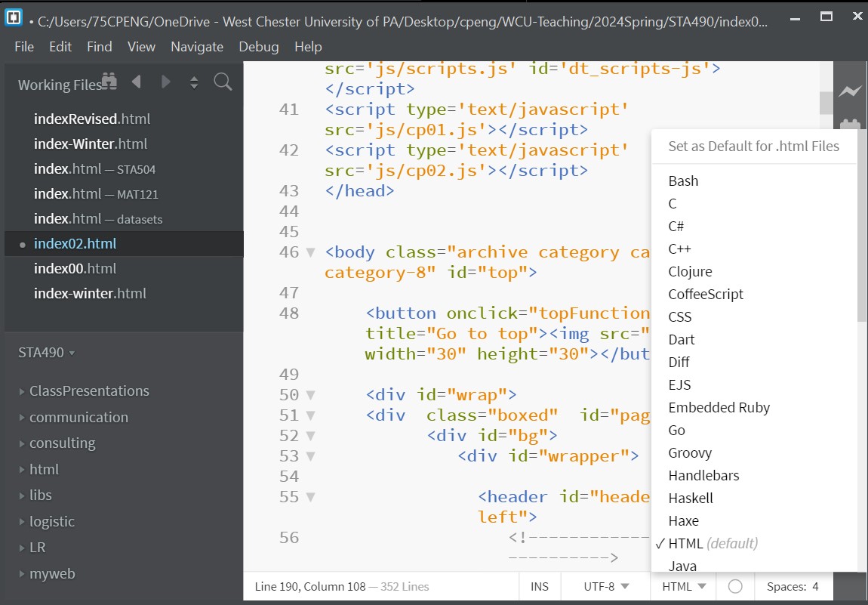
Task: Click the binoculars icon beside Working Files
Action: point(109,82)
